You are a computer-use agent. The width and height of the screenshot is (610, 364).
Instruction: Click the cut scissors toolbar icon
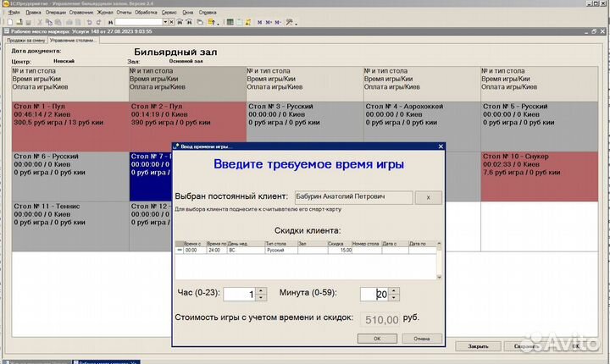pos(40,23)
